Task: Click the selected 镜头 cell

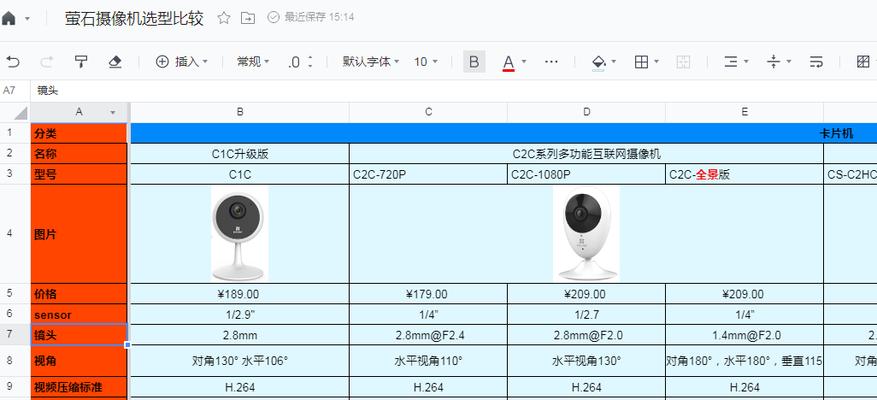Action: click(79, 335)
